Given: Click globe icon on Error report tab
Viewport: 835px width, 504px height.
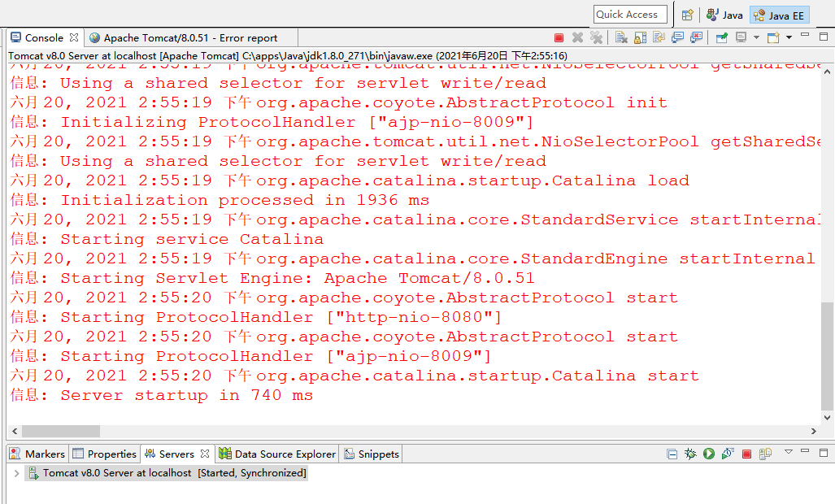Looking at the screenshot, I should (x=95, y=37).
